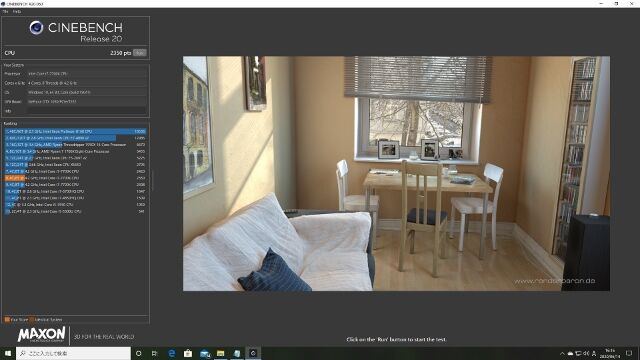Open File Explorer from the taskbar
Image resolution: width=640 pixels, height=360 pixels.
[x=220, y=353]
